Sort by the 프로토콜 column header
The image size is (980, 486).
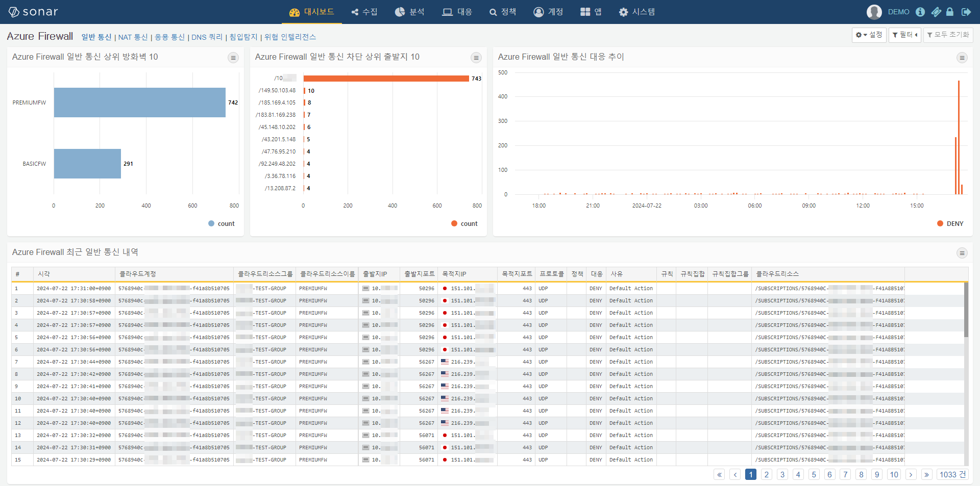(x=552, y=274)
